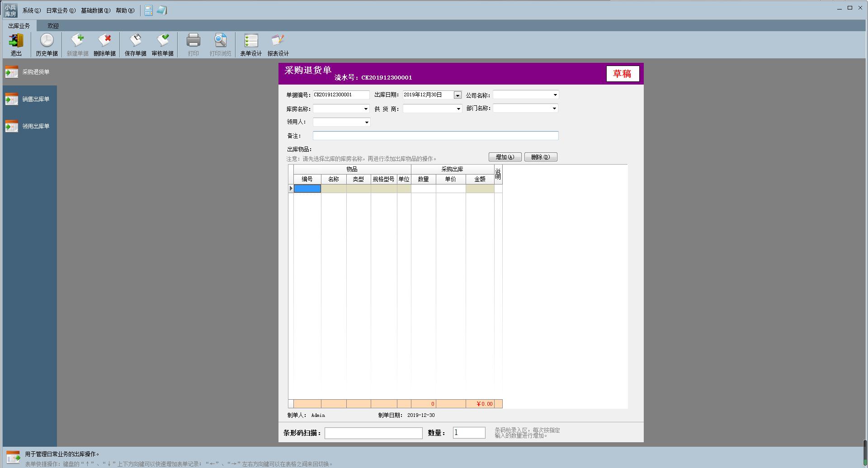Click the 制单日期 2019-12-30 text
This screenshot has height=468, width=868.
(x=406, y=415)
